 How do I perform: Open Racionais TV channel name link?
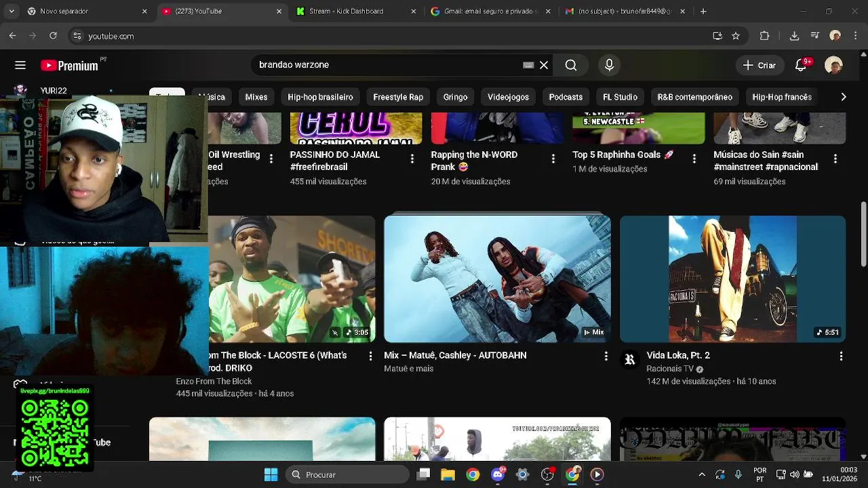pos(670,369)
